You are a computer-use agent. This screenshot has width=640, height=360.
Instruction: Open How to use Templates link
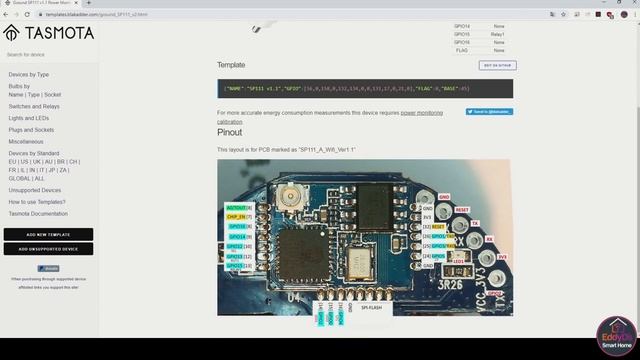tap(37, 202)
